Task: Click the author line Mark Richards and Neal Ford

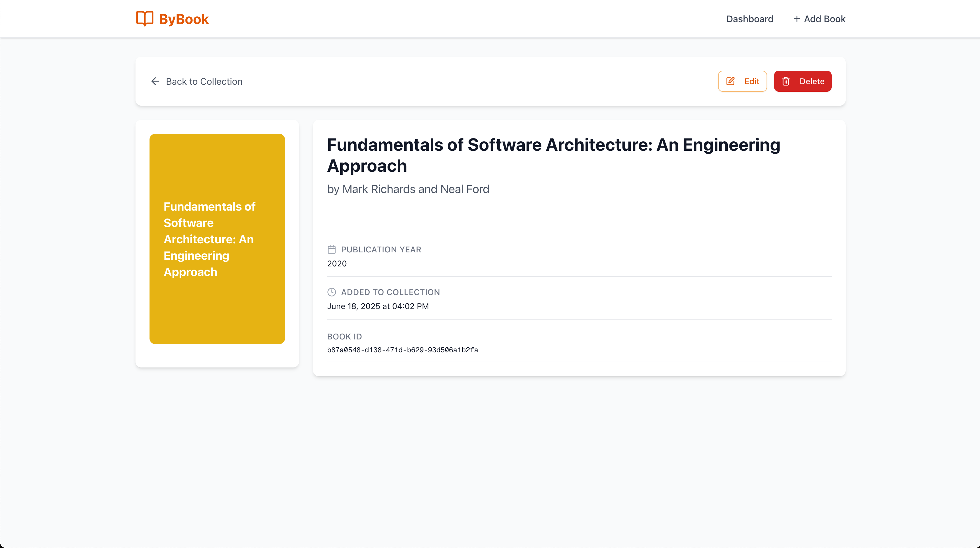Action: point(408,189)
